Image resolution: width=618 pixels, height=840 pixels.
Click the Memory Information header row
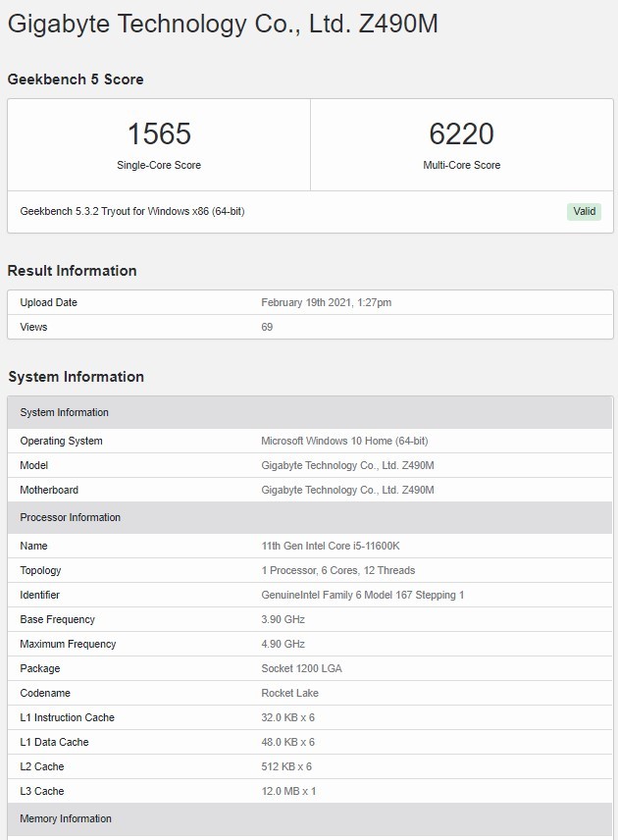point(310,818)
